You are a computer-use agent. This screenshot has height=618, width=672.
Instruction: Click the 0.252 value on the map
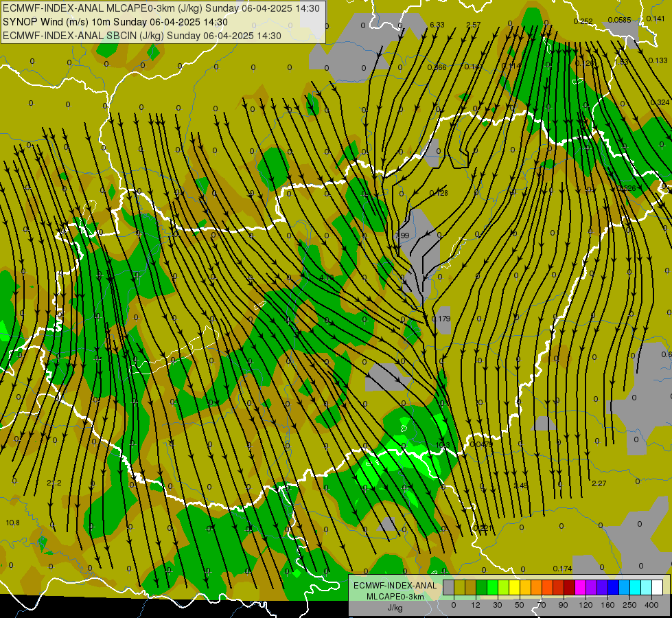click(583, 21)
